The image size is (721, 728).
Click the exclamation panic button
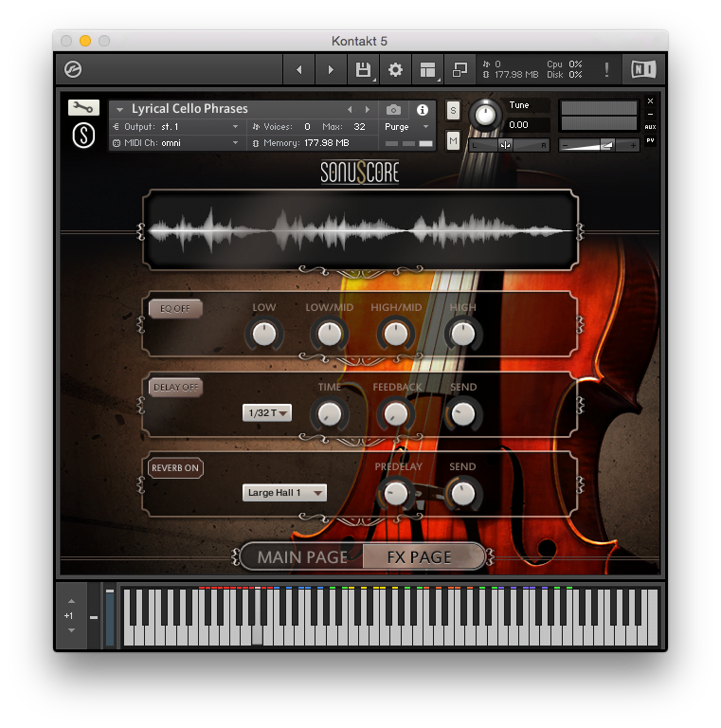coord(606,69)
